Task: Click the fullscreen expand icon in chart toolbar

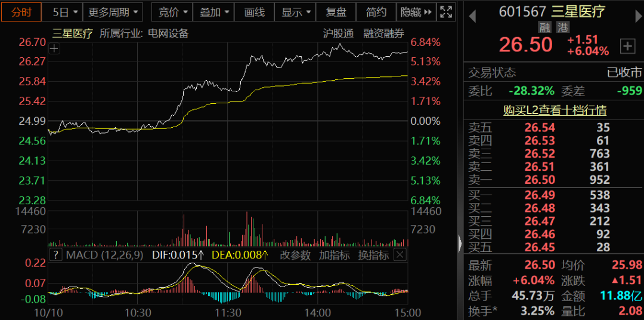Action: tap(445, 12)
